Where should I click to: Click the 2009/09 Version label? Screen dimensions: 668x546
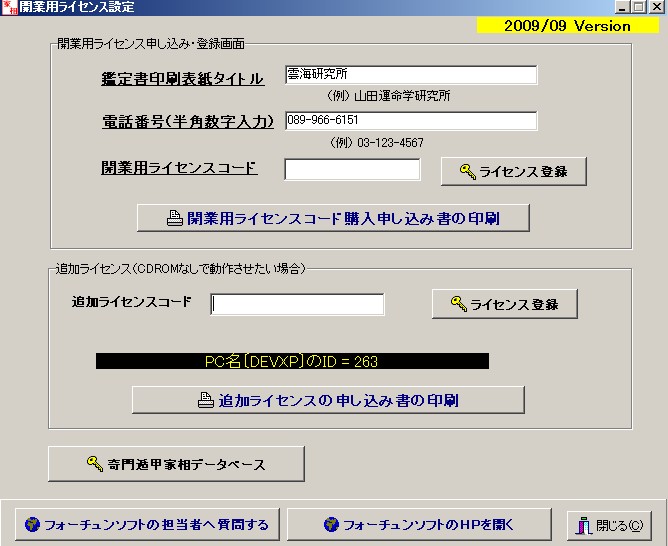pos(567,26)
